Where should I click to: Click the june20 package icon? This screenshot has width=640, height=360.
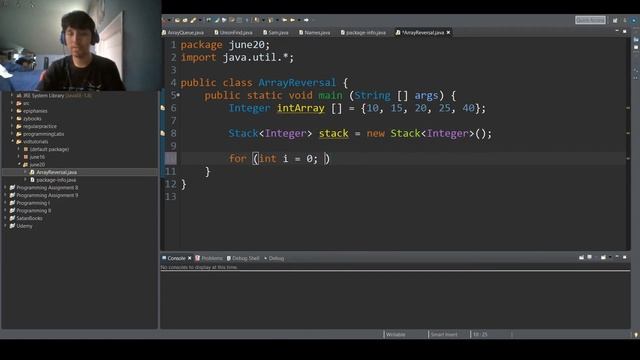25,164
